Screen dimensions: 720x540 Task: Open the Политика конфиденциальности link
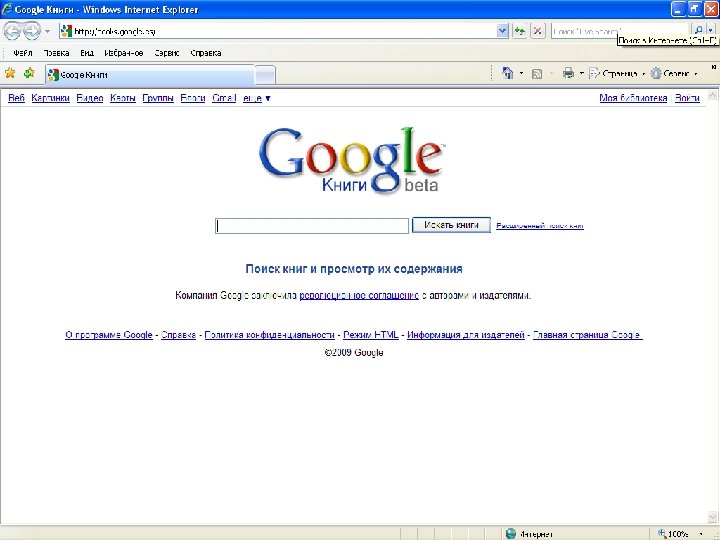pyautogui.click(x=270, y=335)
